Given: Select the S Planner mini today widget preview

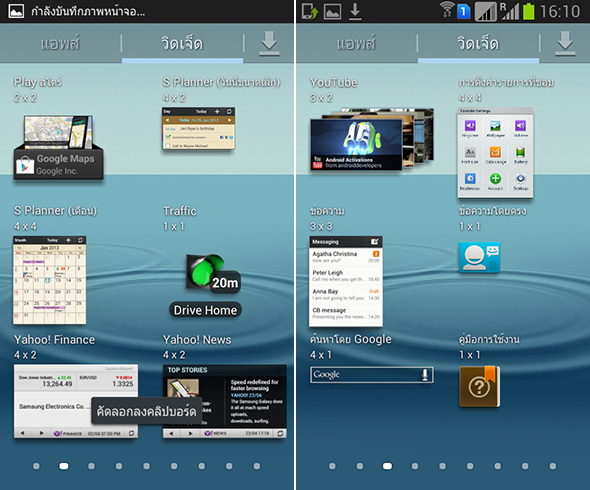Looking at the screenshot, I should (x=198, y=128).
